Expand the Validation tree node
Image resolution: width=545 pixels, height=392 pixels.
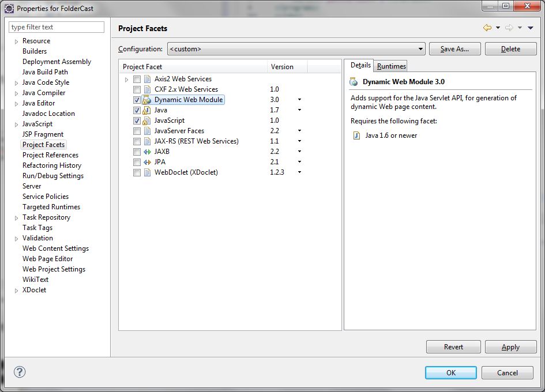click(x=16, y=239)
